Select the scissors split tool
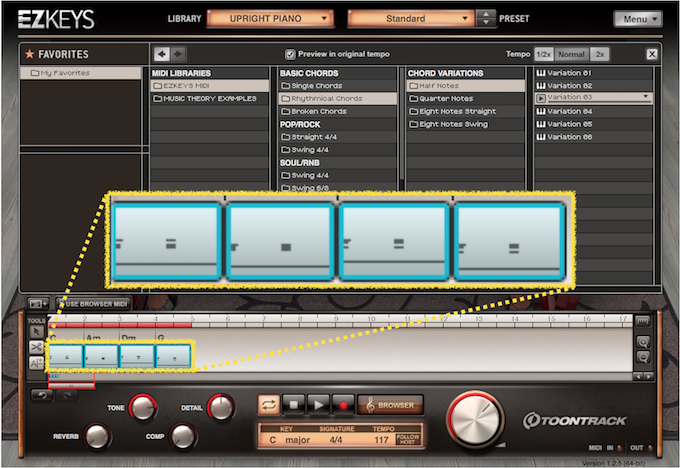The height and width of the screenshot is (468, 680). tap(37, 347)
